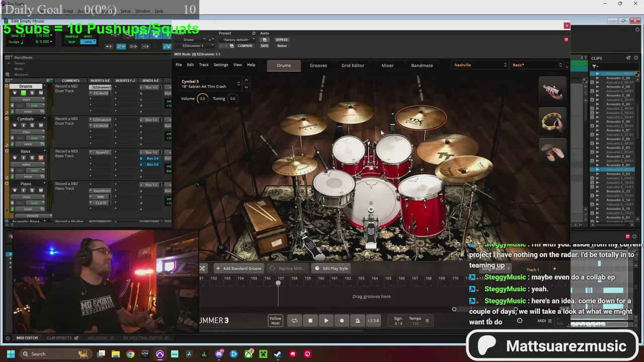
Task: Click the scissors tool in song track
Action: pyautogui.click(x=202, y=268)
